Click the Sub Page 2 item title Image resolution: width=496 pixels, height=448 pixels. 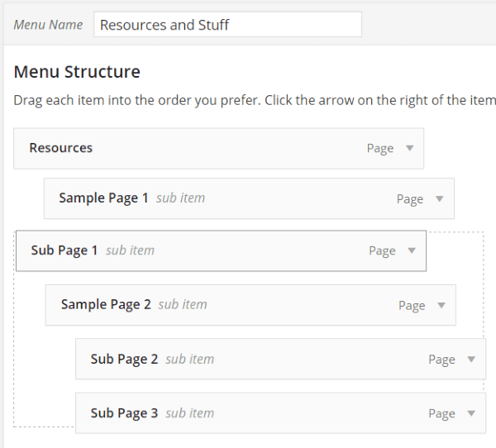(x=124, y=359)
